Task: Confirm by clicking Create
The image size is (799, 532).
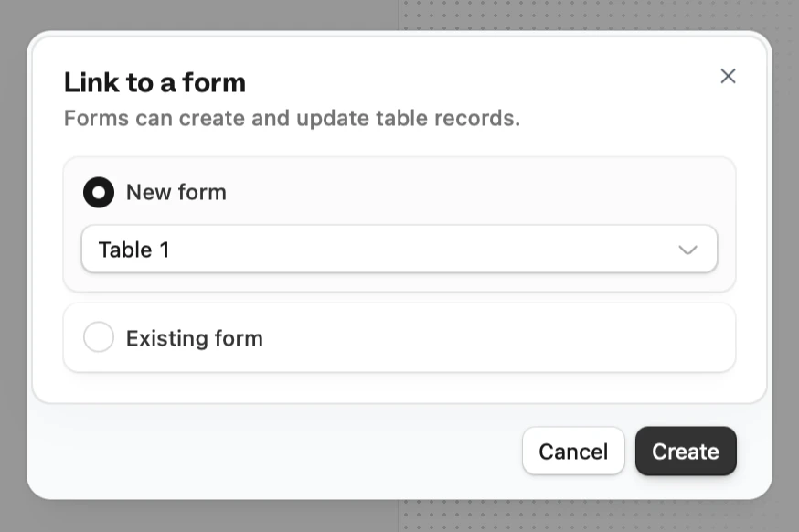Action: (x=686, y=451)
